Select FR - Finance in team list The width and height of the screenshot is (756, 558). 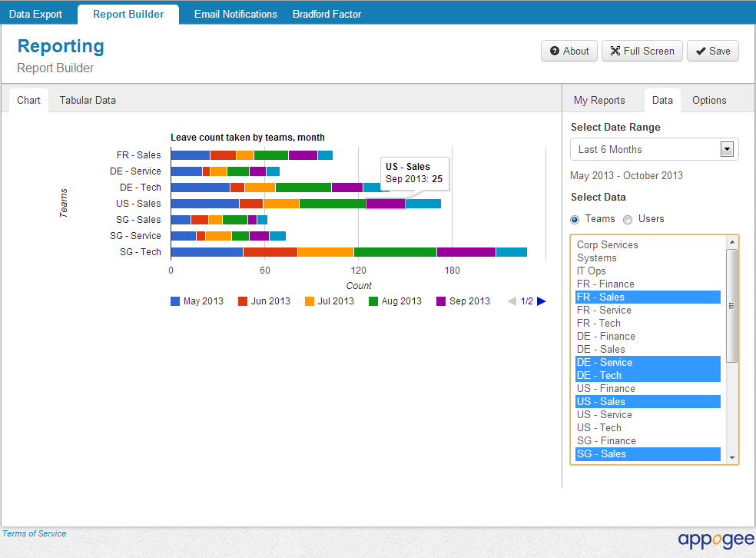[x=605, y=284]
